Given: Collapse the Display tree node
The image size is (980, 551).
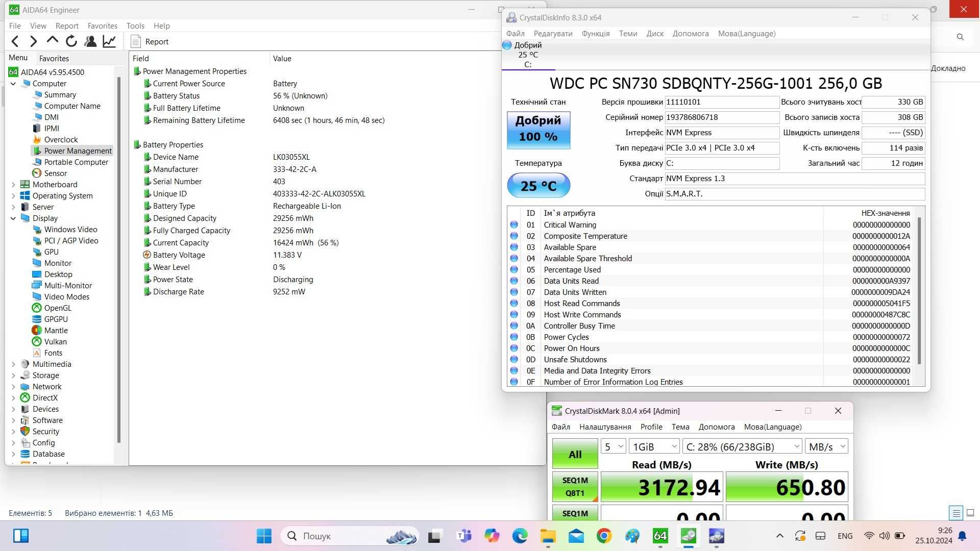Looking at the screenshot, I should pos(13,218).
